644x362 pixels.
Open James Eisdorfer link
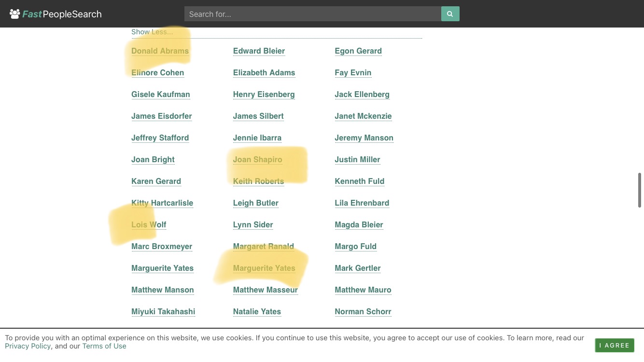point(161,116)
